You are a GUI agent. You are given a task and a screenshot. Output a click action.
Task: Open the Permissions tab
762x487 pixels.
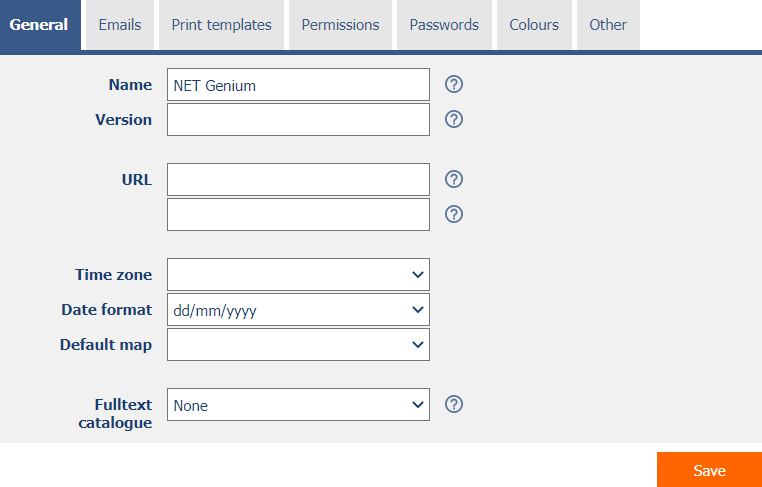(340, 25)
